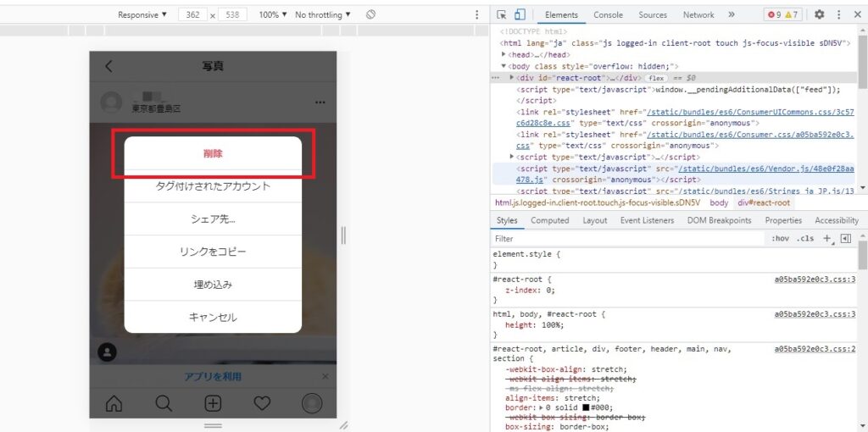The width and height of the screenshot is (868, 432).
Task: Open device toolbar more options menu
Action: pyautogui.click(x=477, y=15)
